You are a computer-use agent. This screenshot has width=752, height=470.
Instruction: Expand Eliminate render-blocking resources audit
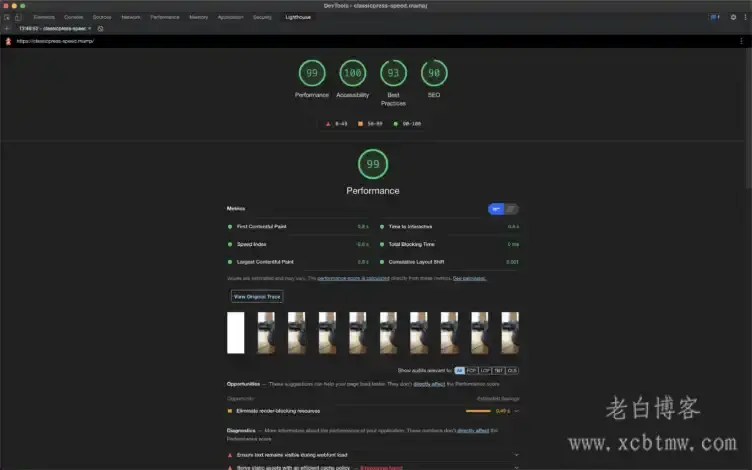coord(516,410)
